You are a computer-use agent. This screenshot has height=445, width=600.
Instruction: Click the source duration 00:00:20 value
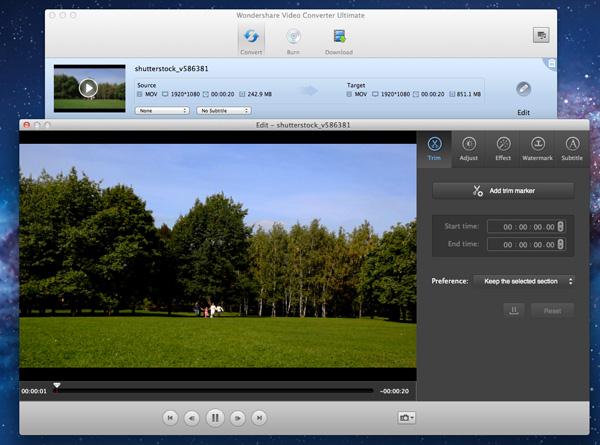tap(222, 94)
